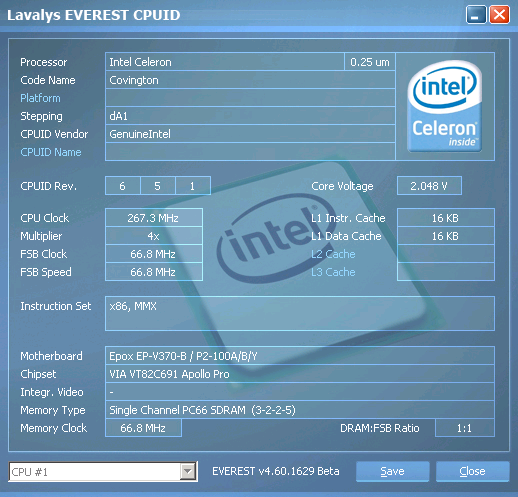Click the L3 Cache link label
The height and width of the screenshot is (497, 518).
(333, 272)
